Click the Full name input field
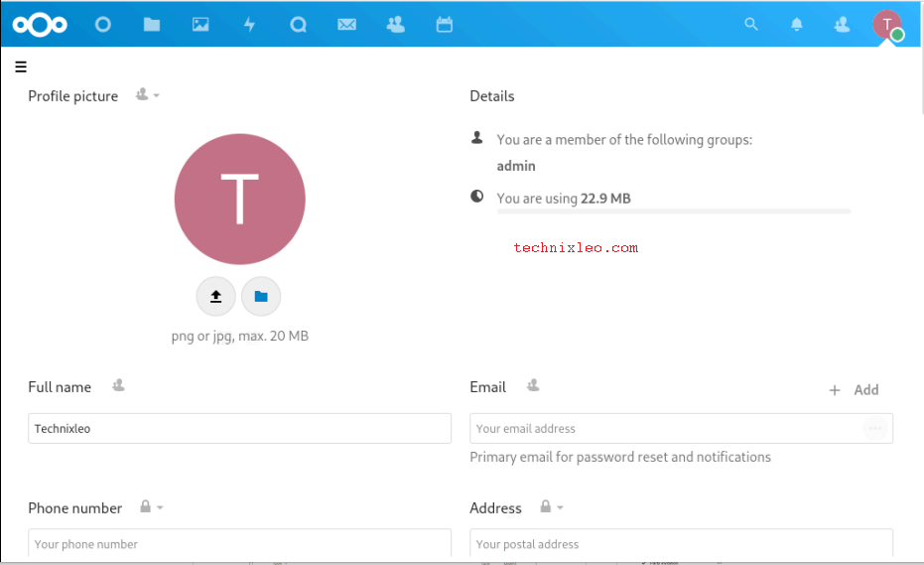924x565 pixels. [239, 429]
